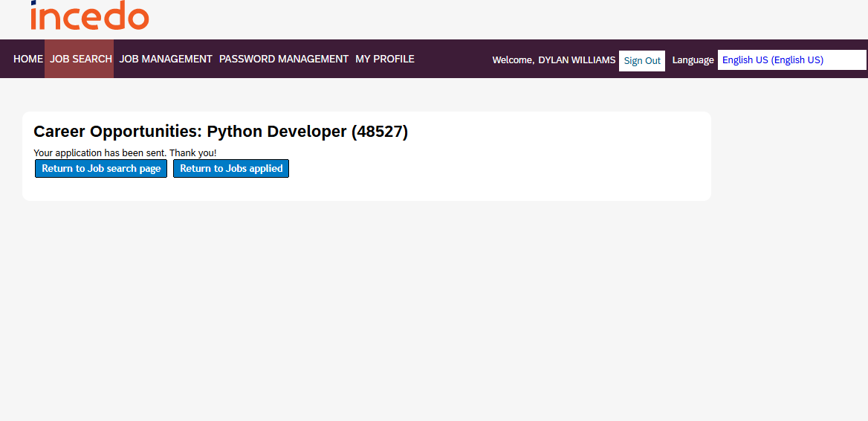Expand the Language dropdown showing English US
Screen dimensions: 868x421
coord(791,60)
